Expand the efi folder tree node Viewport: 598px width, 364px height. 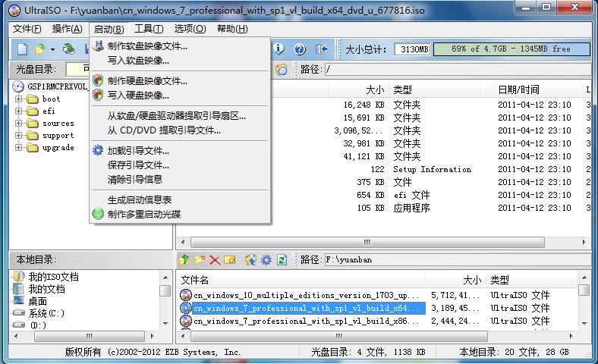[x=18, y=111]
